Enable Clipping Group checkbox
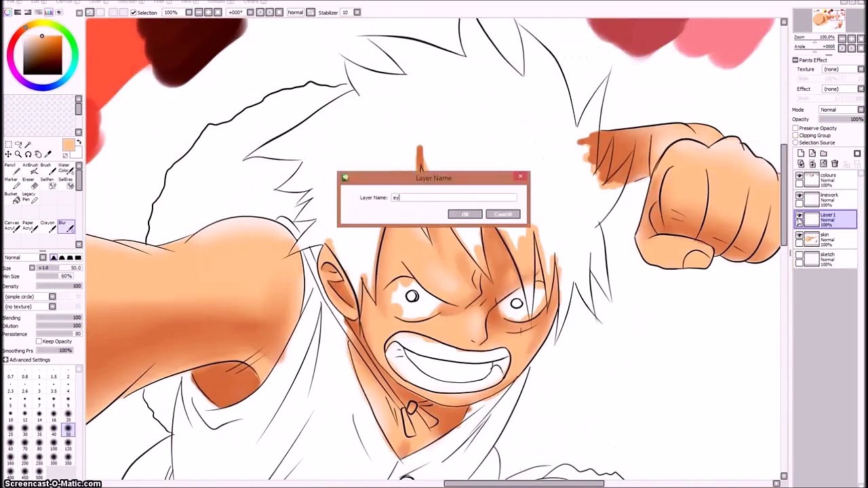868x488 pixels. point(795,136)
